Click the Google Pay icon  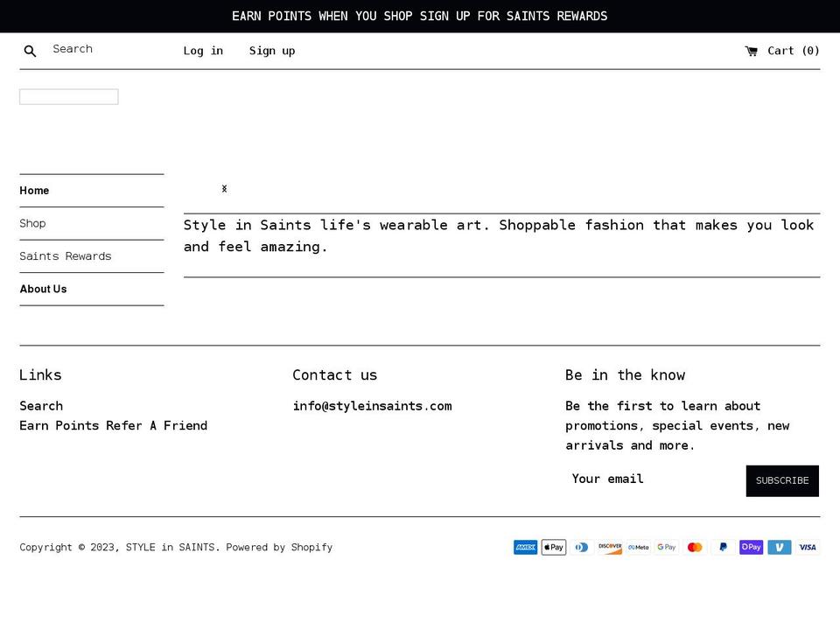(666, 547)
